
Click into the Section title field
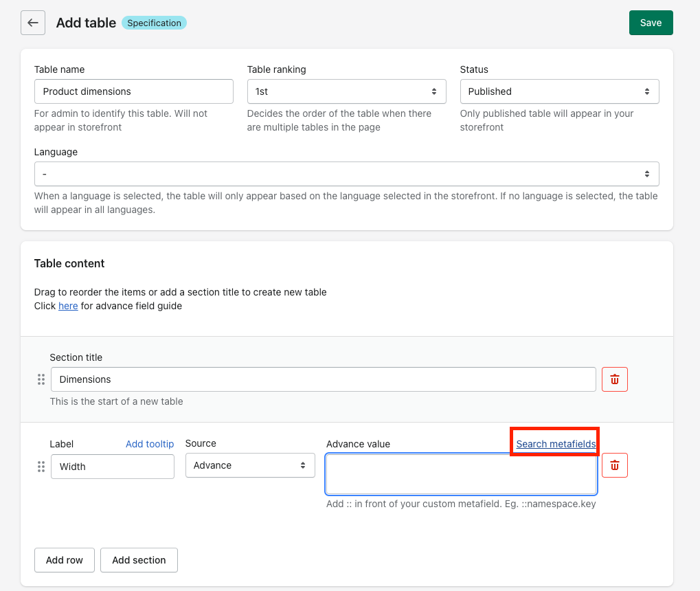pos(323,379)
